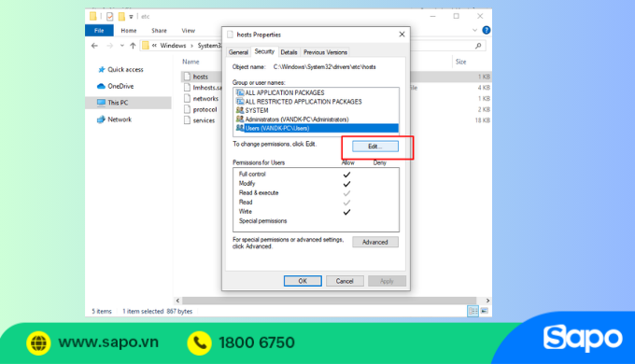The width and height of the screenshot is (635, 364).
Task: Click the Network icon in sidebar
Action: (x=101, y=119)
